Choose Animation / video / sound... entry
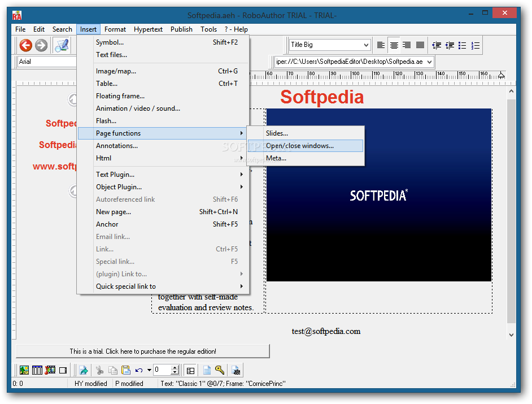Screen dimensions: 532x404 click(x=164, y=108)
